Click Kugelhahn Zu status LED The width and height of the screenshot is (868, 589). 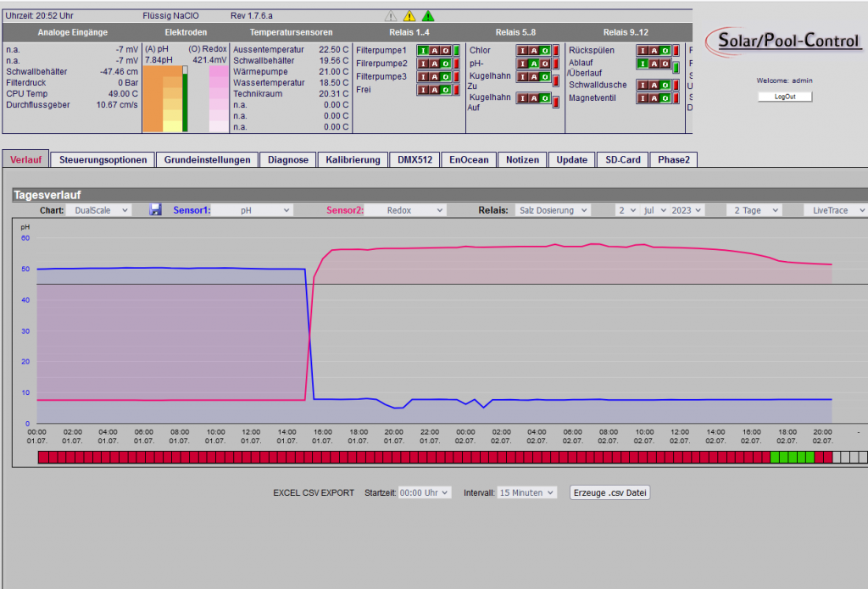(x=556, y=81)
